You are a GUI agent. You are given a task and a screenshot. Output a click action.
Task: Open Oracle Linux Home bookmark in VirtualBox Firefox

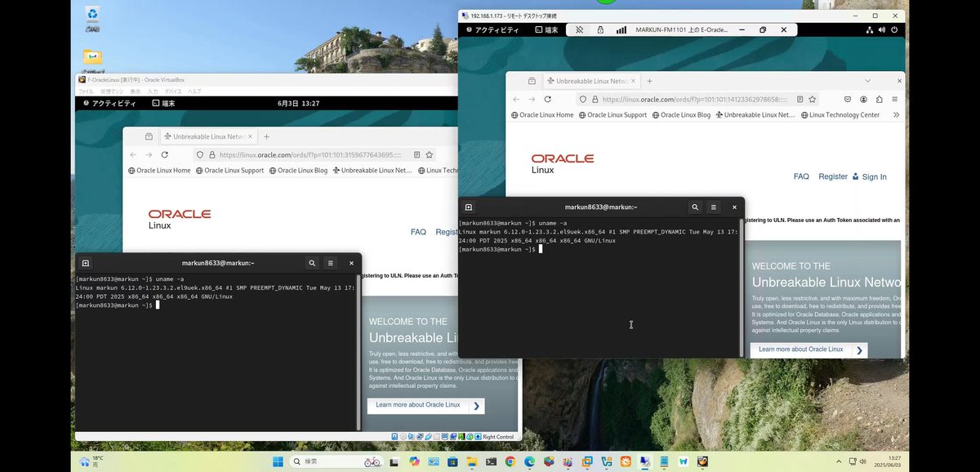pyautogui.click(x=159, y=171)
